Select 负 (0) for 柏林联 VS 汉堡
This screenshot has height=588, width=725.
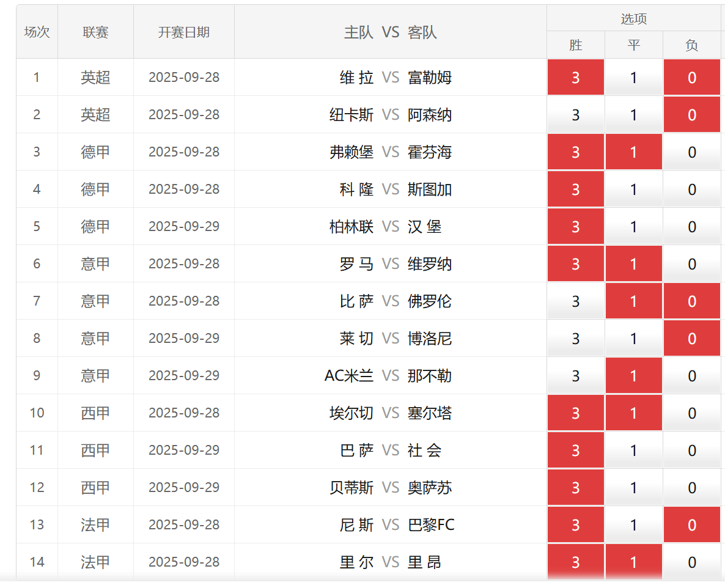691,227
